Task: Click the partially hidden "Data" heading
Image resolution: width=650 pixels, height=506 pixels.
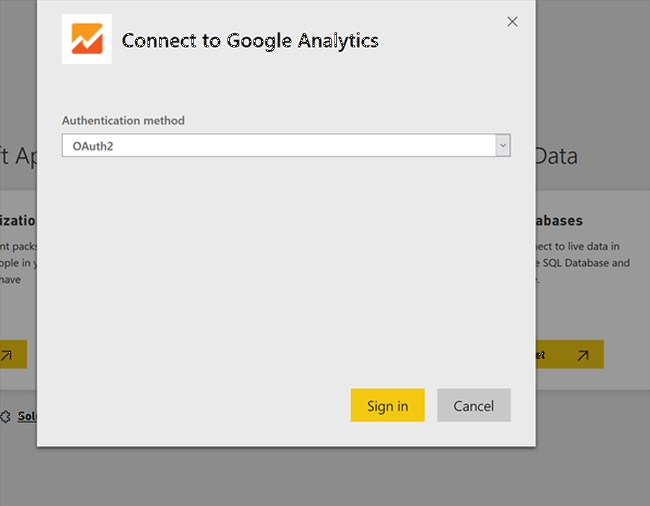Action: (556, 157)
